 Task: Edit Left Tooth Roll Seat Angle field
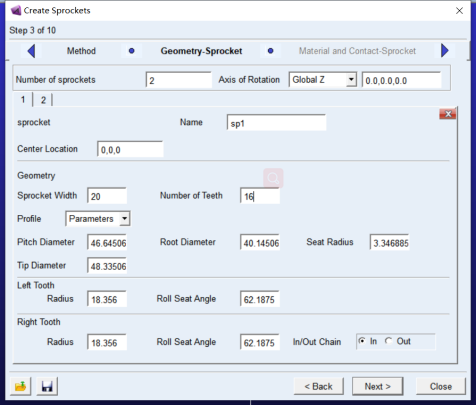(260, 299)
